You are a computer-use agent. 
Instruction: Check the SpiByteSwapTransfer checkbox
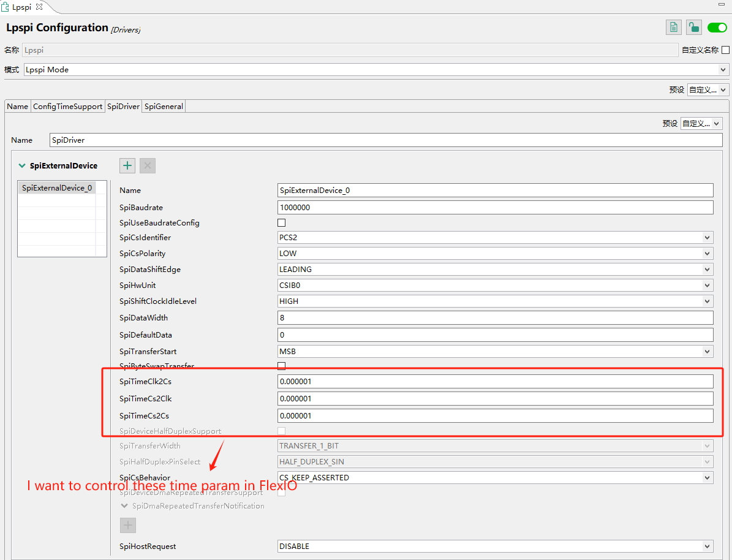point(282,366)
